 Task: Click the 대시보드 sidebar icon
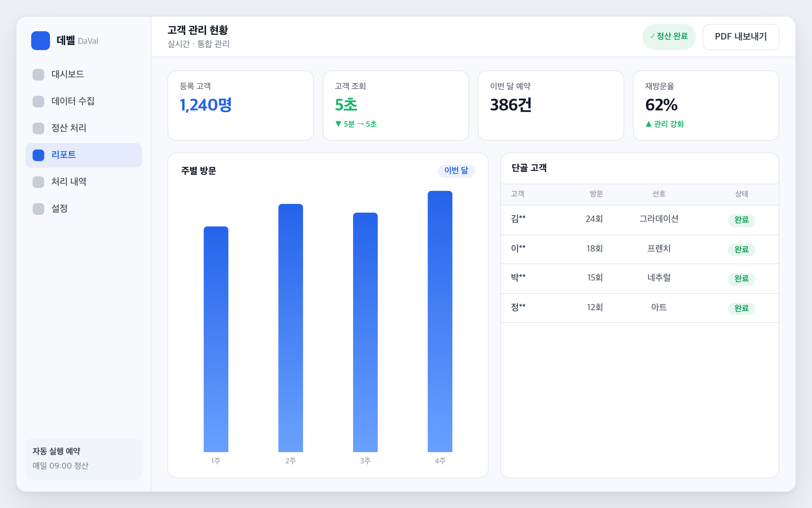(x=38, y=75)
